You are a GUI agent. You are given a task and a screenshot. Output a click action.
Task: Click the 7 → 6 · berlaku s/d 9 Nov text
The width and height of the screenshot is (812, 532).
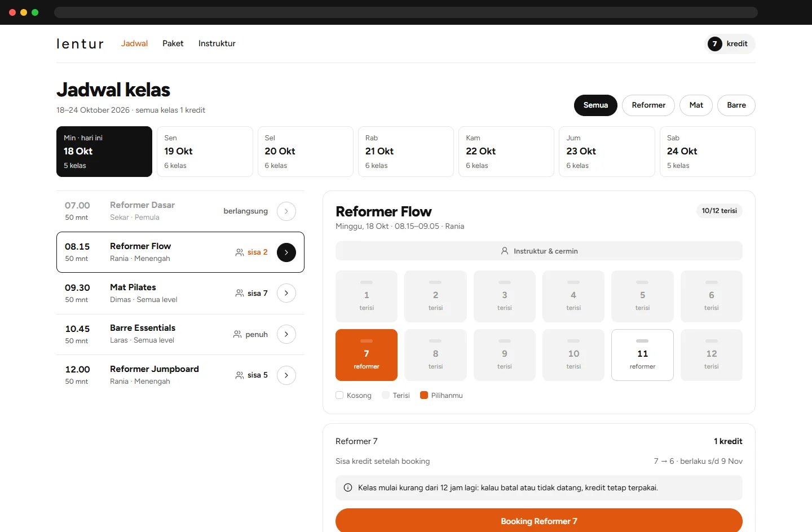pyautogui.click(x=698, y=461)
